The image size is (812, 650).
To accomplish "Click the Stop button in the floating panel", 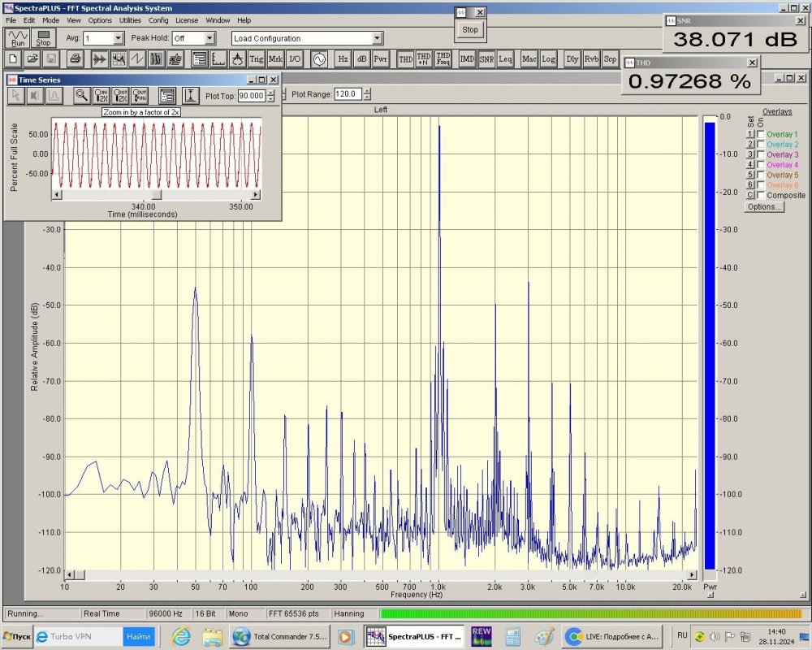I will pyautogui.click(x=470, y=29).
